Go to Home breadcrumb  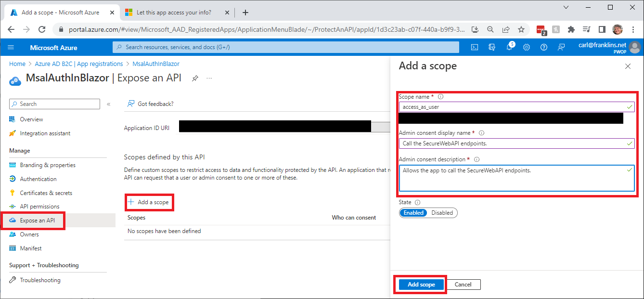click(x=17, y=64)
